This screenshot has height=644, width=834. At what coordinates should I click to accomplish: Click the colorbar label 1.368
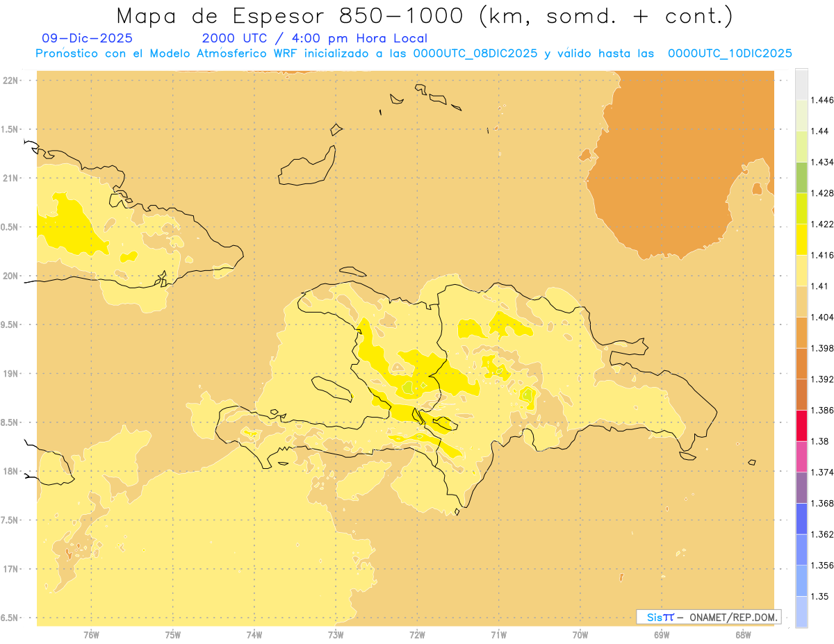tap(822, 503)
